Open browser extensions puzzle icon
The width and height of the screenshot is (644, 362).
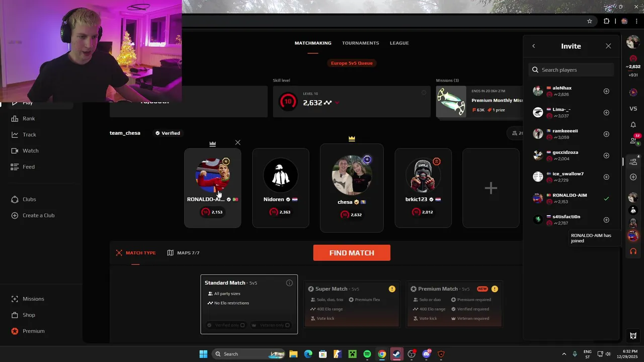pyautogui.click(x=606, y=21)
